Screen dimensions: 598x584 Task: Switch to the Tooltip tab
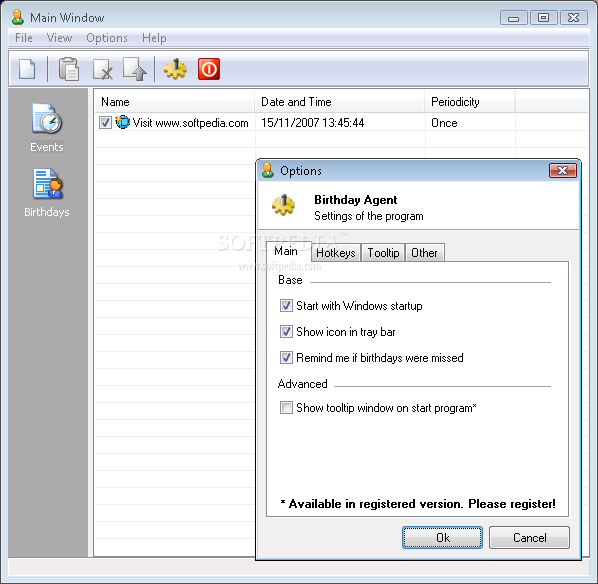pyautogui.click(x=383, y=253)
